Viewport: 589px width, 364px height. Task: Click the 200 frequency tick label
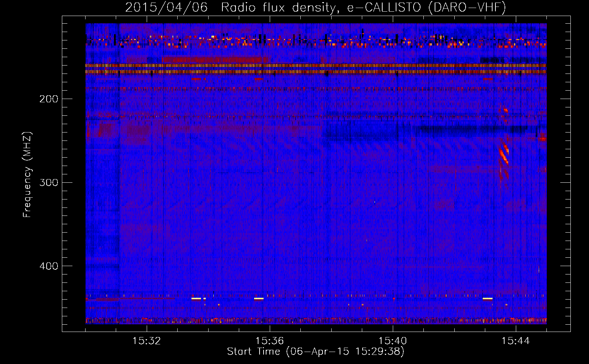(x=49, y=99)
